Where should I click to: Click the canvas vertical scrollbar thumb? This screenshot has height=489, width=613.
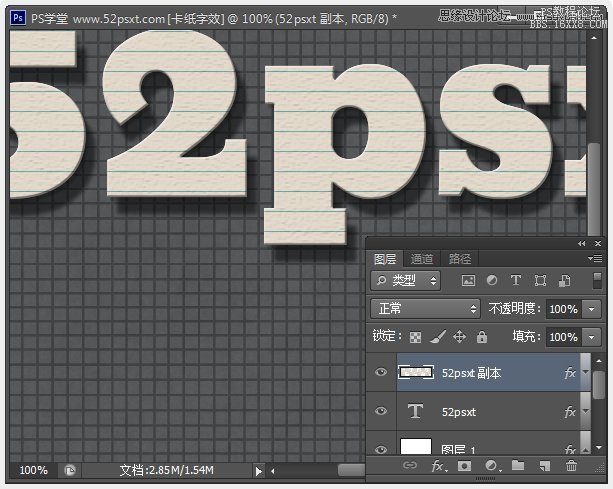pos(594,189)
